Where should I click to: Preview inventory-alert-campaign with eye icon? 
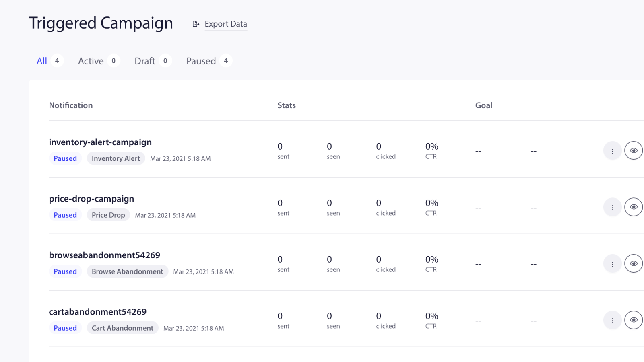634,151
